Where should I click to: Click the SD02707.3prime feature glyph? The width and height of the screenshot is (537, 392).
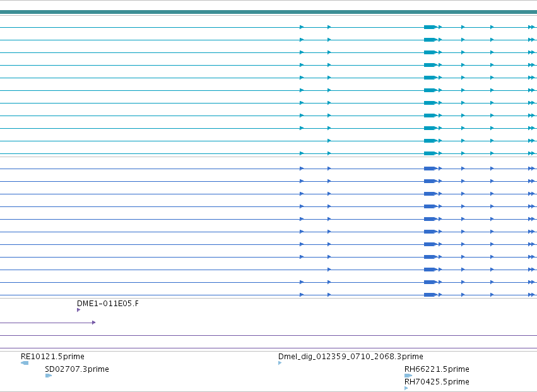49,376
